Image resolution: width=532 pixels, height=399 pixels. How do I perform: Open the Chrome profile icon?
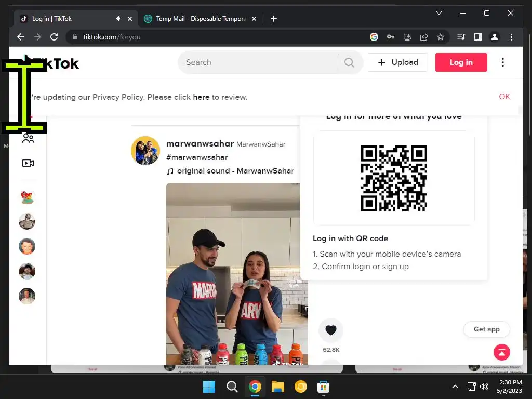click(x=495, y=37)
